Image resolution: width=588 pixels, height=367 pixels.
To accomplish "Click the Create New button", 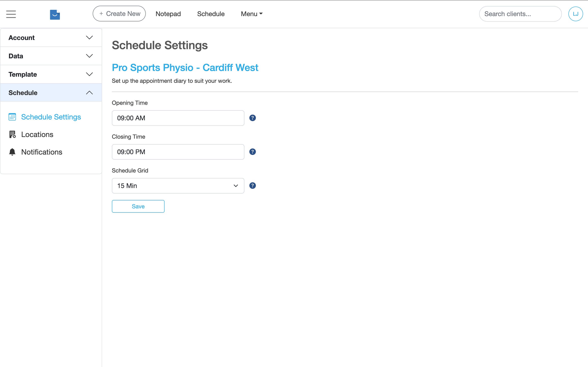I will coord(119,14).
